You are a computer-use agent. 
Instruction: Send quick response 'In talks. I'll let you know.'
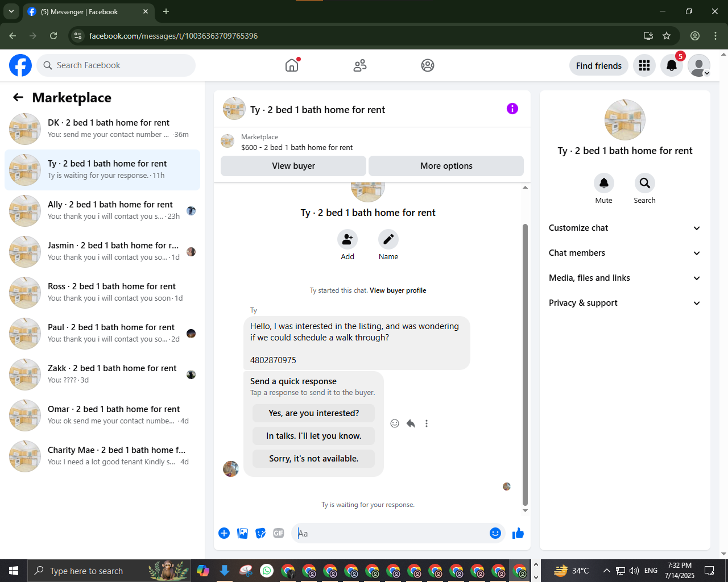pyautogui.click(x=314, y=436)
